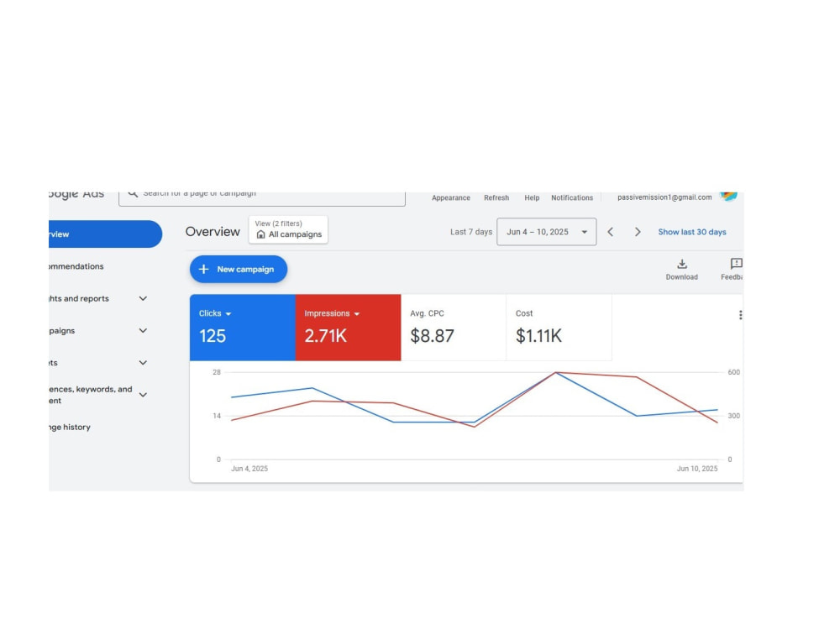Click the Jun 4, 2025 axis label
The image size is (840, 630).
pos(249,468)
